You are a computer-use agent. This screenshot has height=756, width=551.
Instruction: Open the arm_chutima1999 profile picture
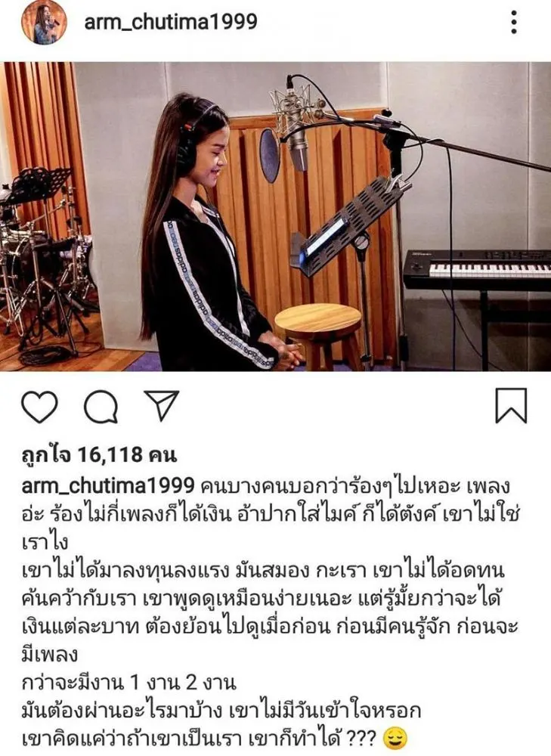(44, 22)
